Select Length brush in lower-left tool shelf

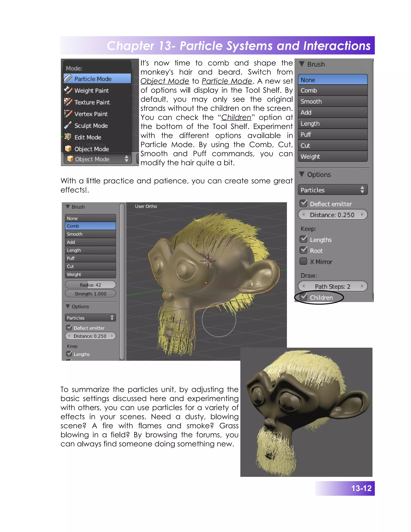[90, 250]
